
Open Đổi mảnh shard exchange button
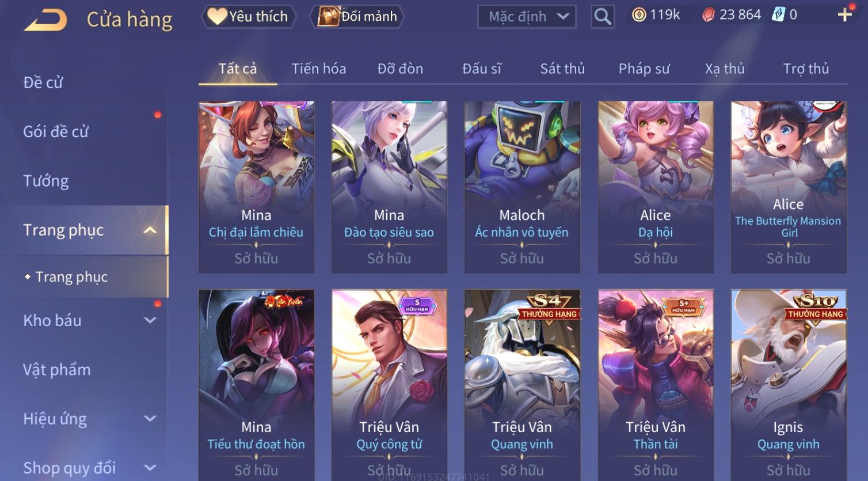(357, 16)
